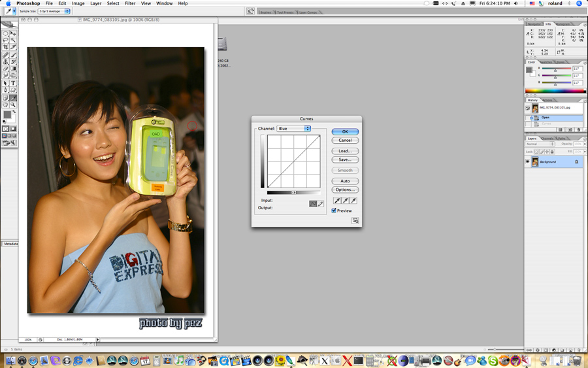This screenshot has width=588, height=368.
Task: Select the Type tool in the toolbox
Action: (13, 83)
